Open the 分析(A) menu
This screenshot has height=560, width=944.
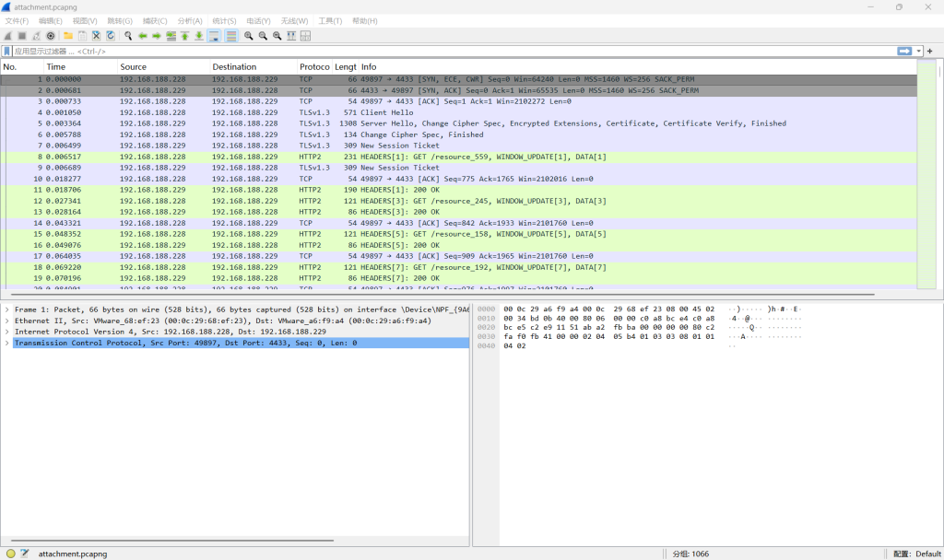point(189,20)
